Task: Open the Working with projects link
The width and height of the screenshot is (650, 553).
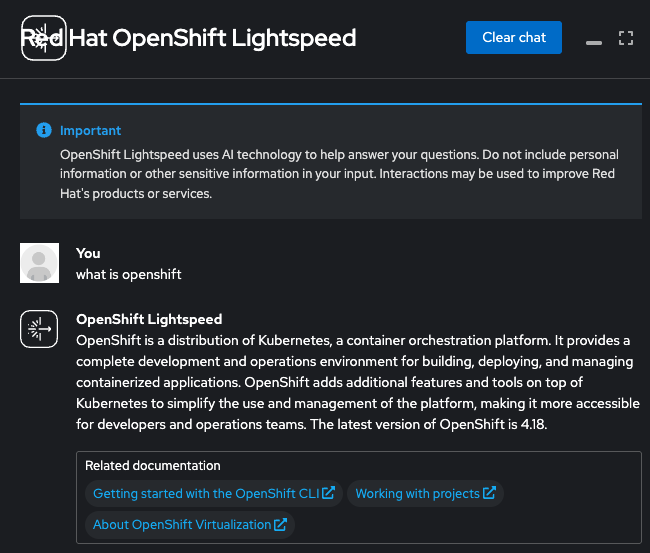Action: [x=418, y=493]
